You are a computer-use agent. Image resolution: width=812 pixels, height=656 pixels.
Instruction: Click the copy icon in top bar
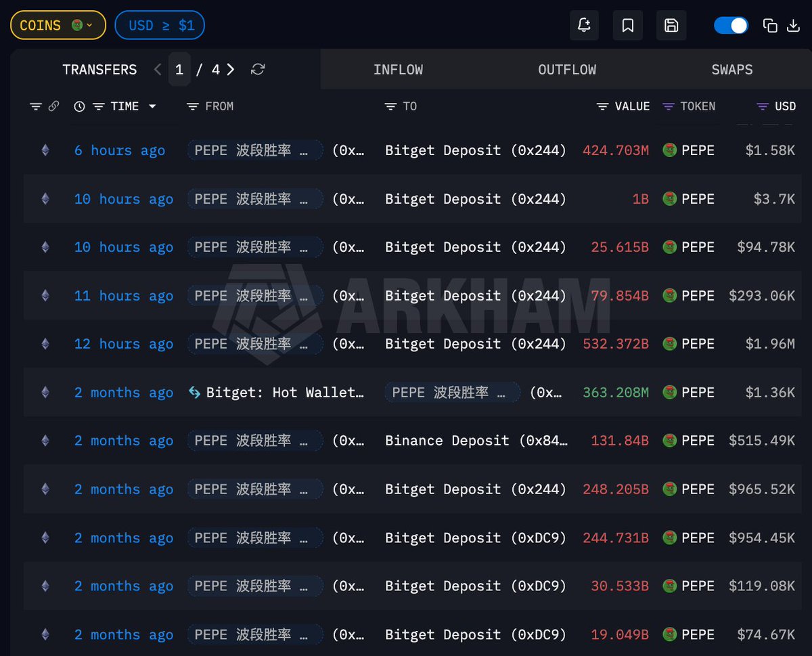pos(770,26)
